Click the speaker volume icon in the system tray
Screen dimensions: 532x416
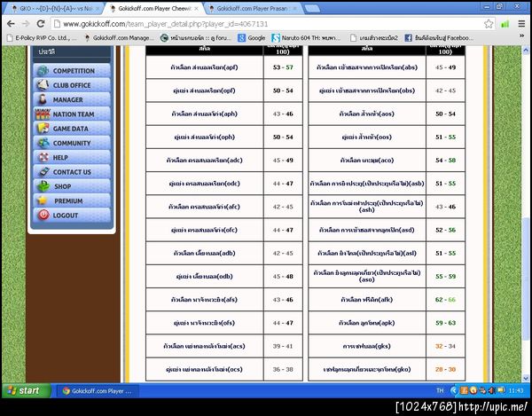491,390
